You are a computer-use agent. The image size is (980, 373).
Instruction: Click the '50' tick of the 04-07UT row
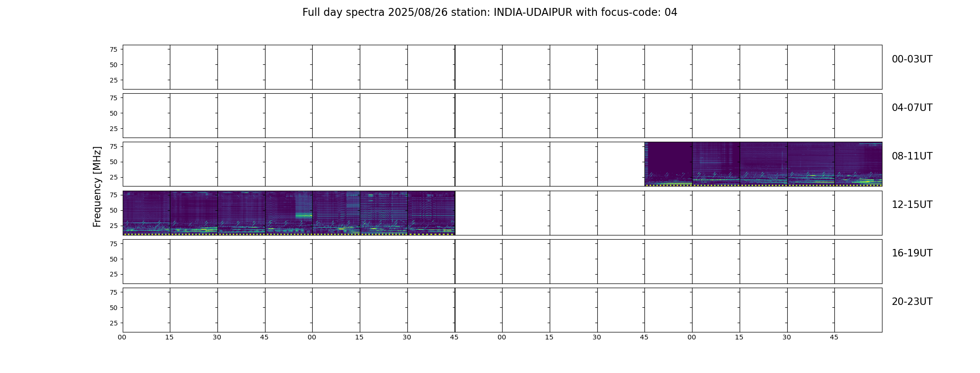click(x=113, y=113)
